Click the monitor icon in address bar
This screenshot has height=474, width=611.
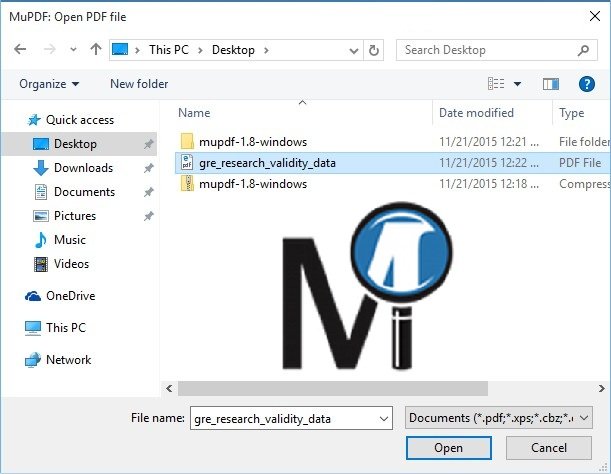pyautogui.click(x=120, y=50)
